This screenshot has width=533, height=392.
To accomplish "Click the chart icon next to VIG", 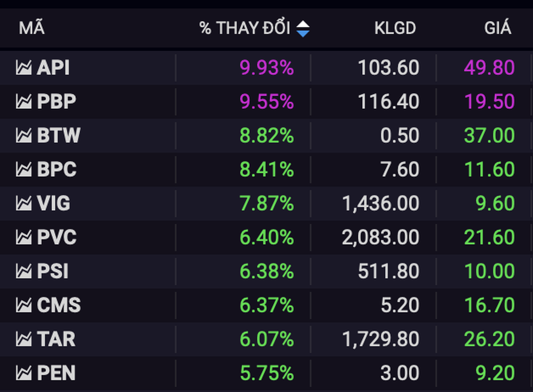I will tap(24, 204).
